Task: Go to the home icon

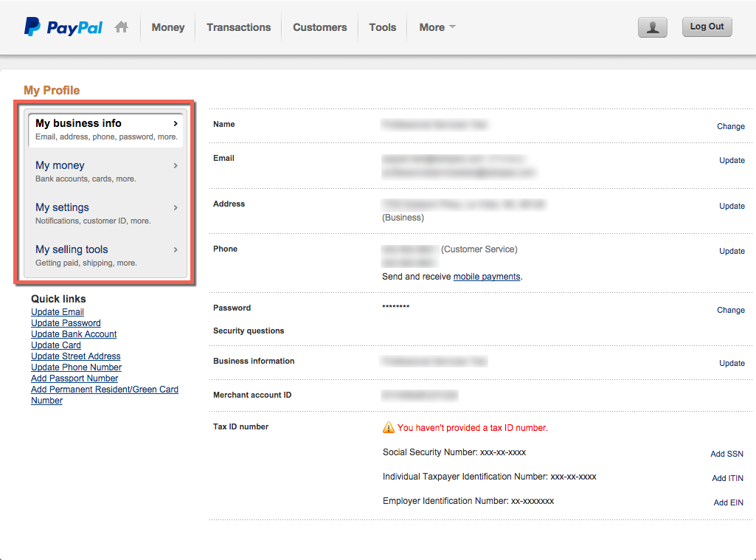Action: (x=122, y=27)
